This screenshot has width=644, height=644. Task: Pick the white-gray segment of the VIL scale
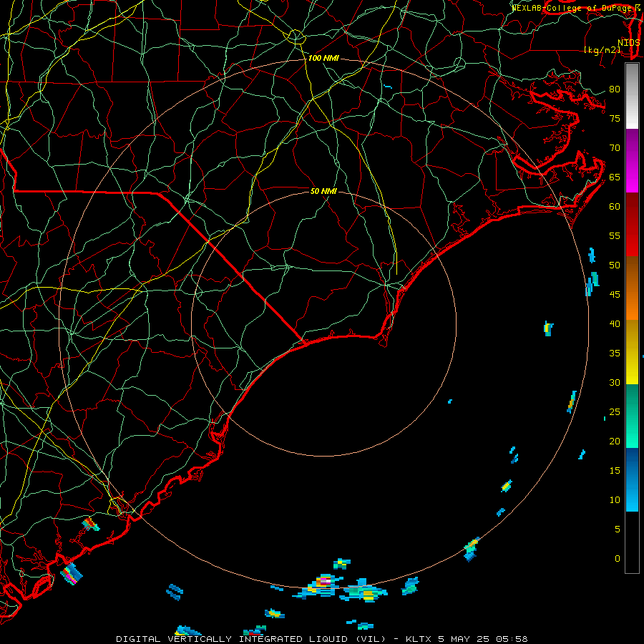[632, 96]
